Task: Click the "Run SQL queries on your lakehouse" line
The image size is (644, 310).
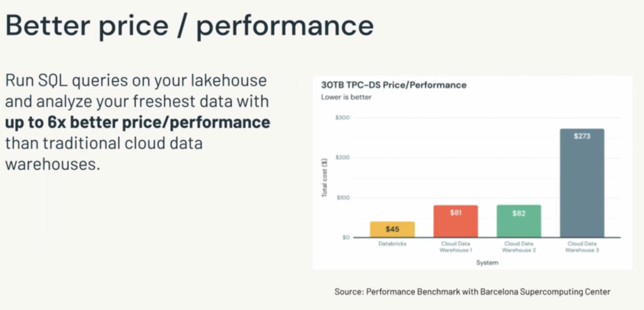Action: [x=136, y=80]
